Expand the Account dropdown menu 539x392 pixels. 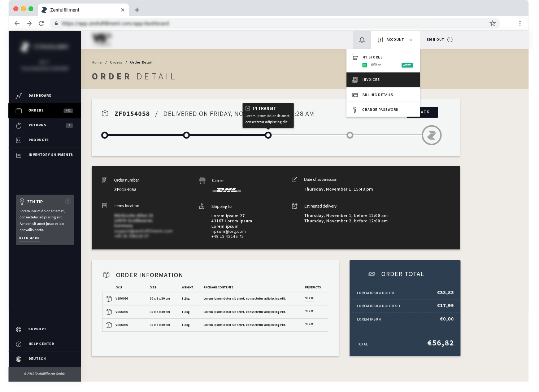(x=395, y=40)
